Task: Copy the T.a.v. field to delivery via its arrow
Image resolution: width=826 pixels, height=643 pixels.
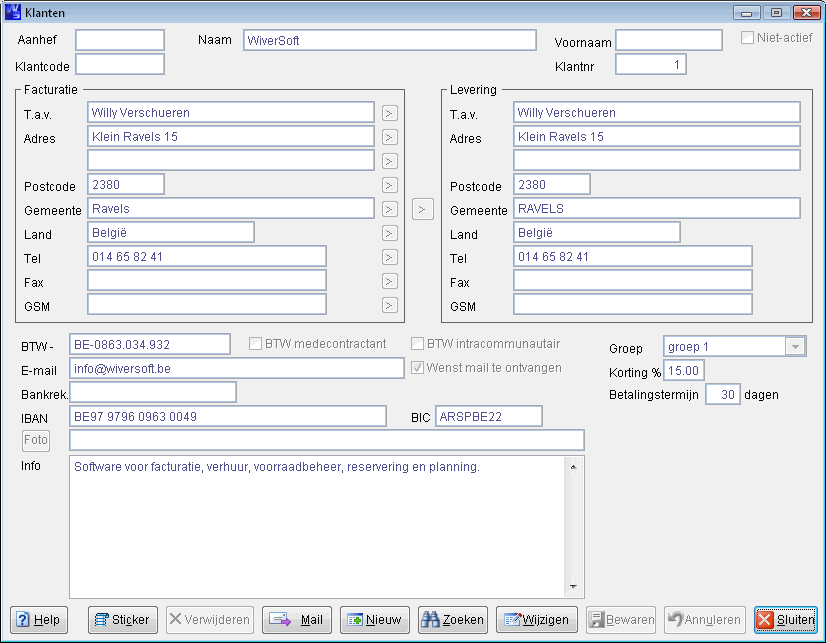Action: (390, 113)
